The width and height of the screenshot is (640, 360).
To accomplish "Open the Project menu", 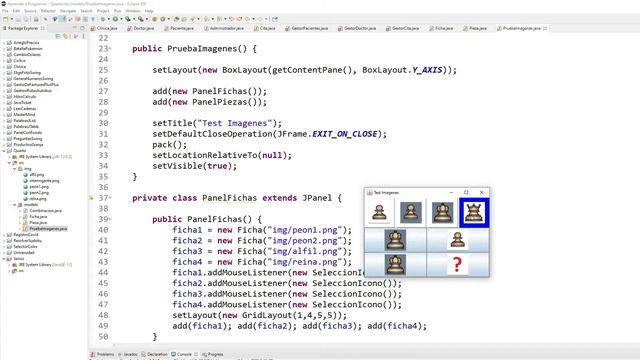I will pyautogui.click(x=103, y=11).
